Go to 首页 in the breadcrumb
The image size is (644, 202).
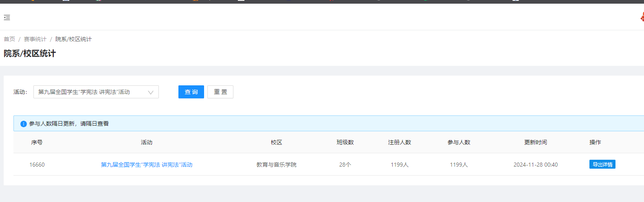(9, 39)
